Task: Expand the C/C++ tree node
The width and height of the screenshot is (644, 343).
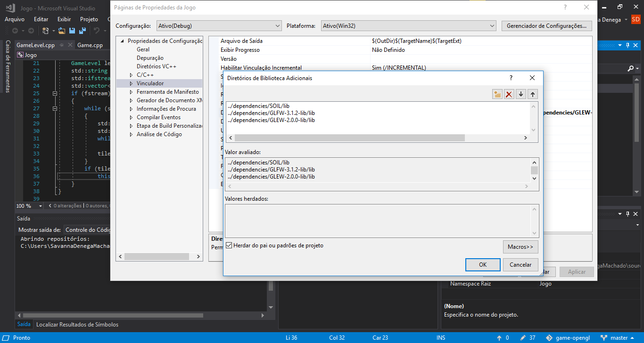Action: point(132,75)
